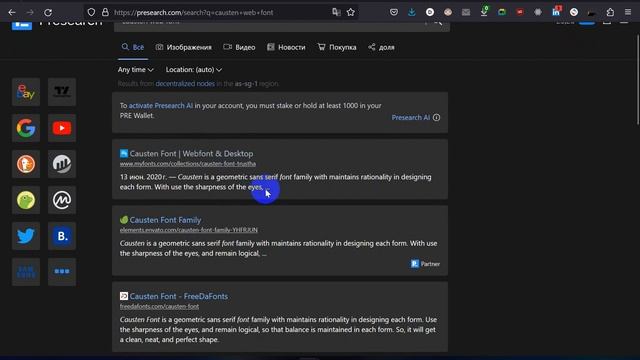Select the Twitter search provider tile
This screenshot has width=640, height=360.
26,236
